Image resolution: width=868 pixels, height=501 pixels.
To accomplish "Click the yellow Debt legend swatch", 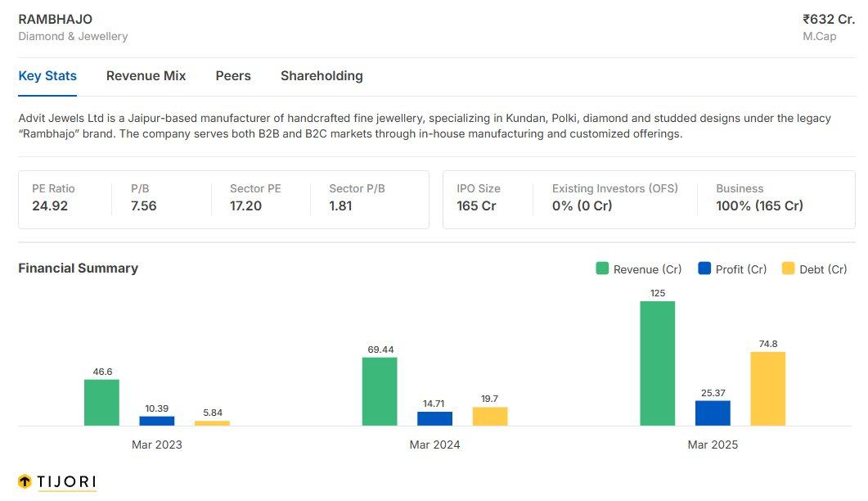I will tap(789, 269).
